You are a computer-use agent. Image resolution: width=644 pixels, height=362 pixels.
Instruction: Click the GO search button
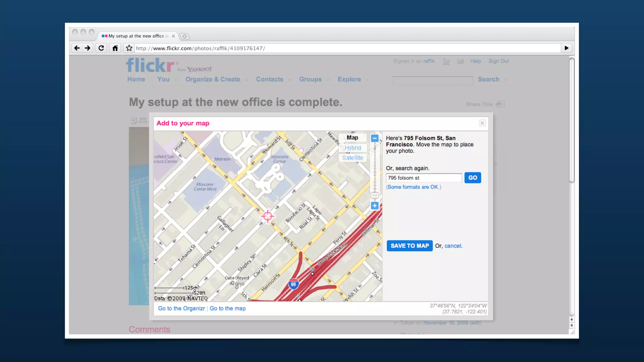(x=472, y=178)
